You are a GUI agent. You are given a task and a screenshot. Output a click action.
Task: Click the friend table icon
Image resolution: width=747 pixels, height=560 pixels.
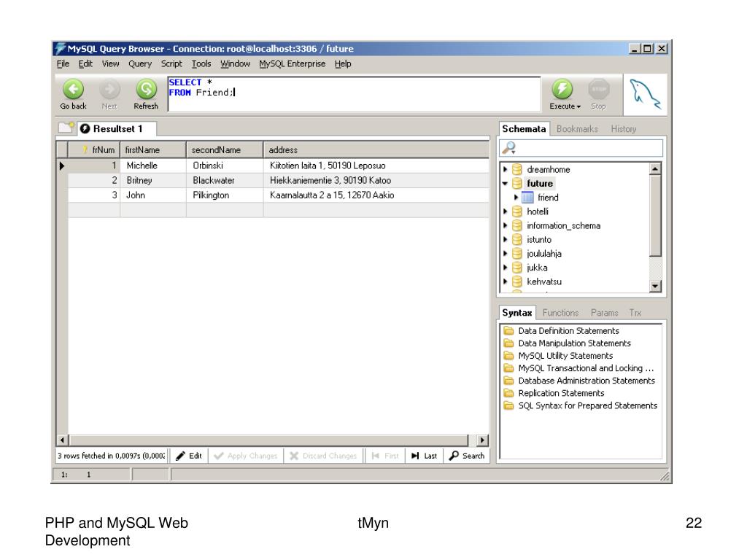(527, 197)
